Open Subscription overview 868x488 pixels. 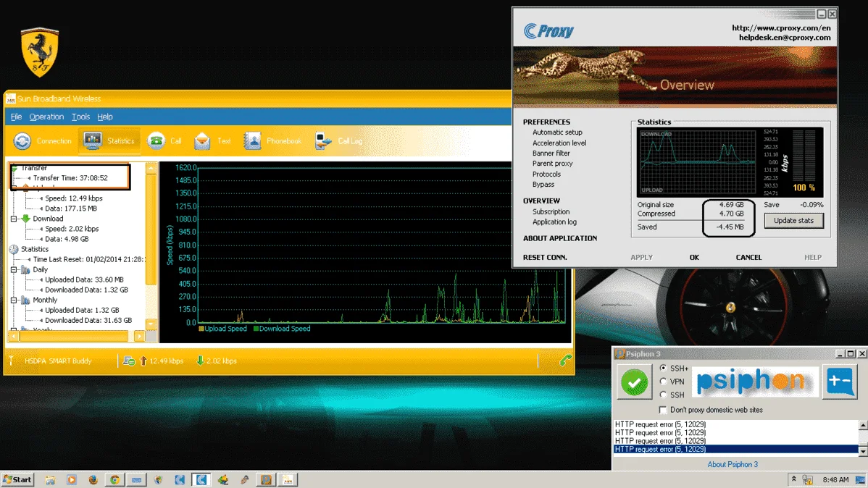(551, 211)
